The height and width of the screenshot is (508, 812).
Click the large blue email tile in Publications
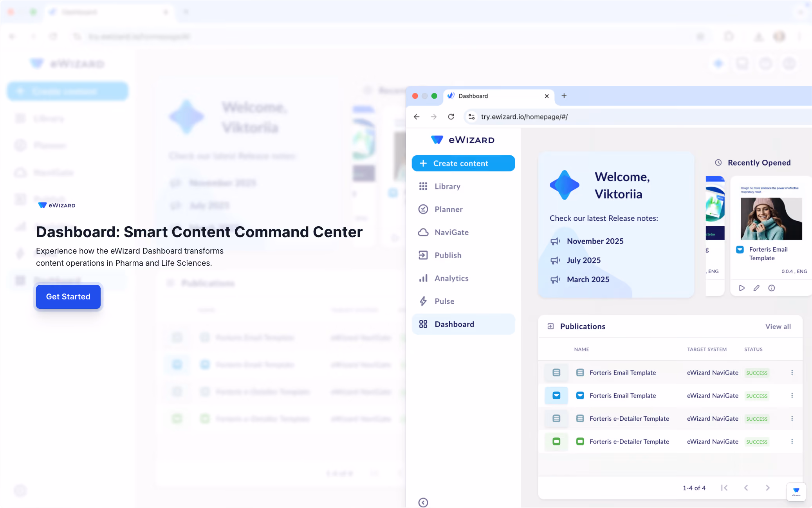point(556,396)
